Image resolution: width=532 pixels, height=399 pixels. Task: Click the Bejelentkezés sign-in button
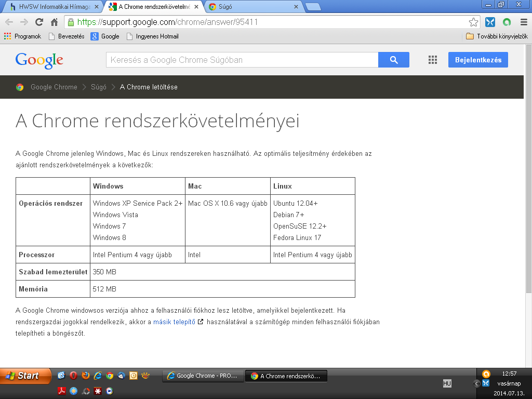(478, 60)
